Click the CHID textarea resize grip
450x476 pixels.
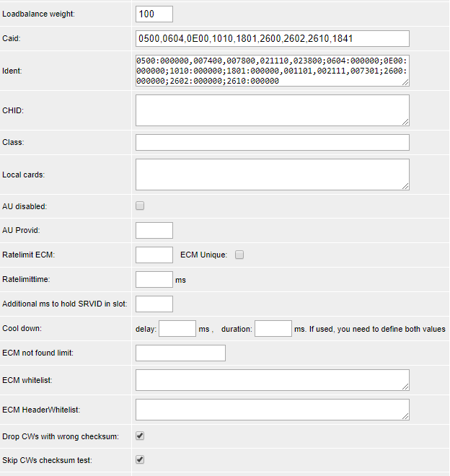(x=405, y=122)
